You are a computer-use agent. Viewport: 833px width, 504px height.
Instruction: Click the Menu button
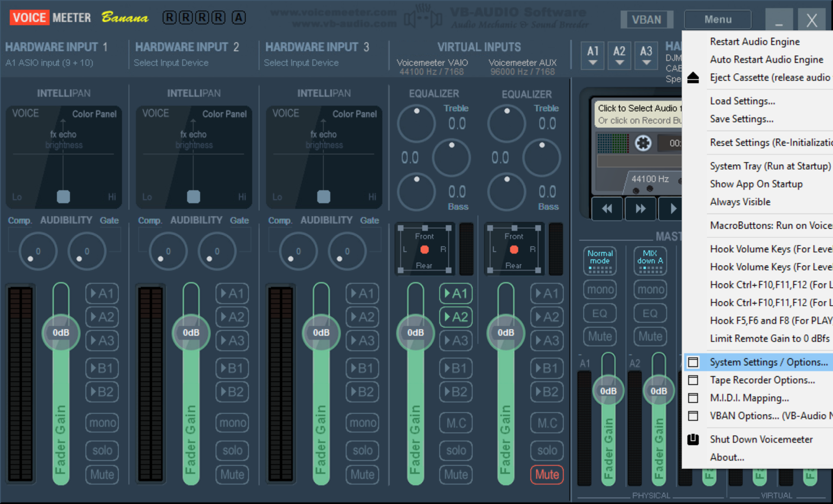click(718, 20)
